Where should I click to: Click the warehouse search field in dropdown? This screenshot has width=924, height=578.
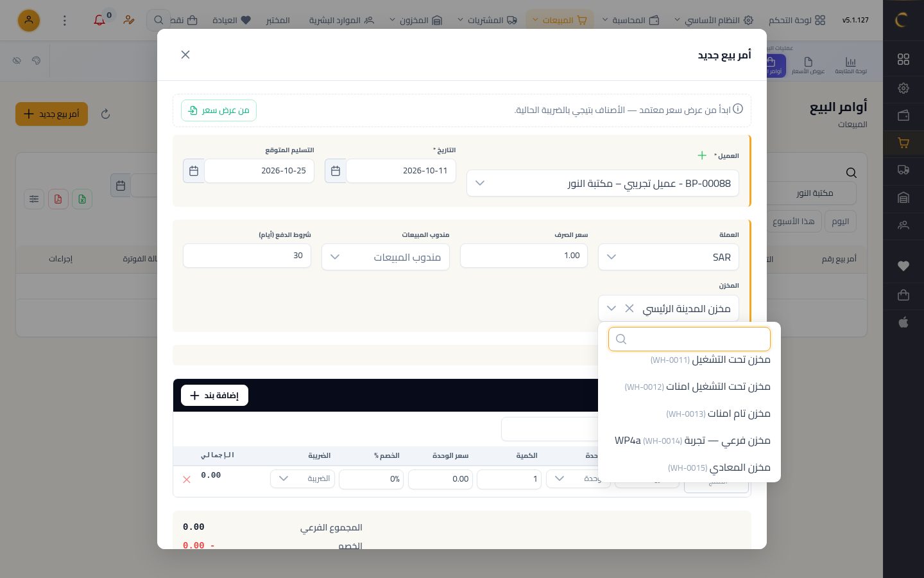pos(689,339)
